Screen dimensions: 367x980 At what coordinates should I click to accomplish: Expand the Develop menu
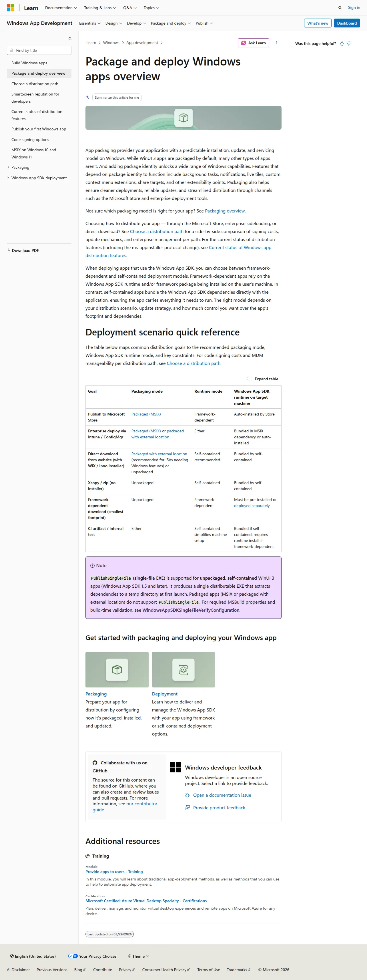137,23
